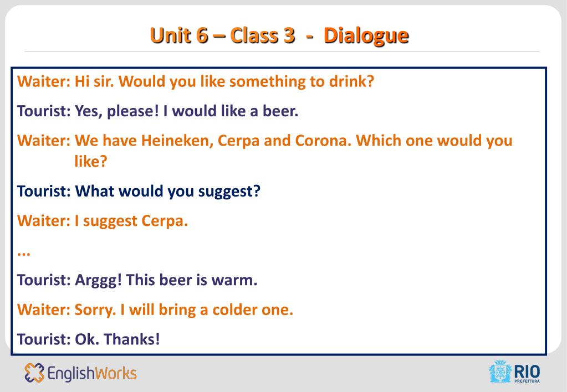Click the wrapped word 'like?' line
567x392 pixels.
coord(91,161)
